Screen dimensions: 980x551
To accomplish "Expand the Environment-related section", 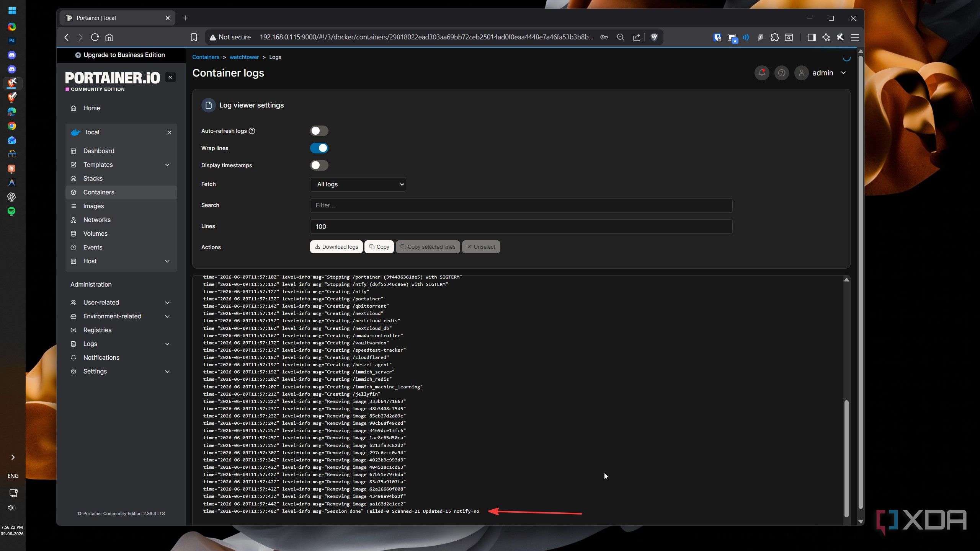I will [x=167, y=316].
